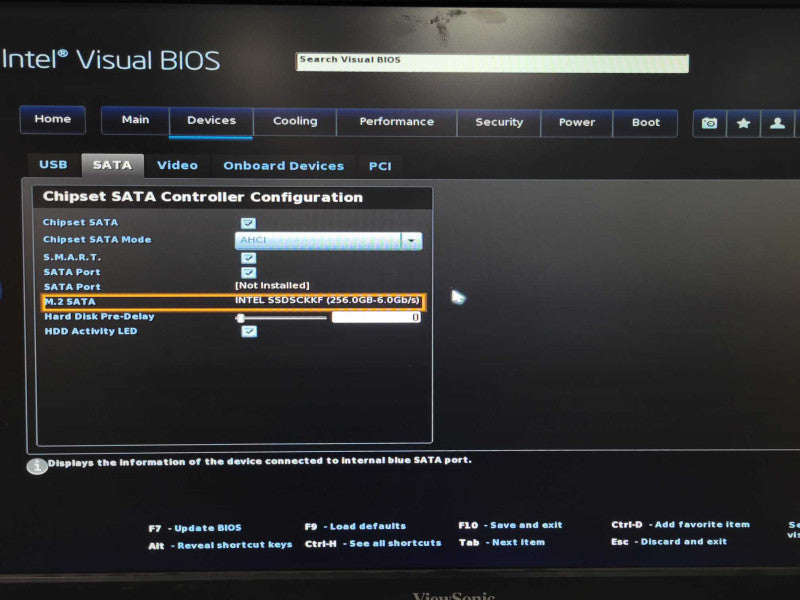This screenshot has width=800, height=600.
Task: Click the HDD Activity LED label
Action: click(x=91, y=332)
